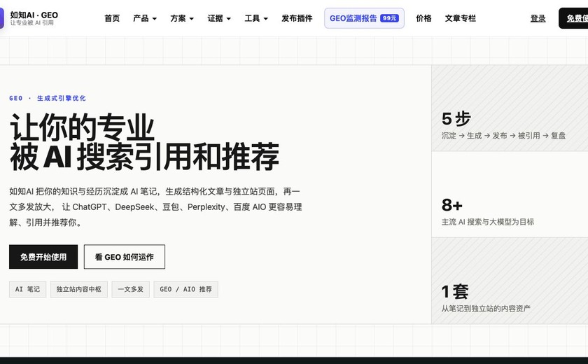The width and height of the screenshot is (588, 364).
Task: Expand the 证据 dropdown menu
Action: click(x=219, y=18)
